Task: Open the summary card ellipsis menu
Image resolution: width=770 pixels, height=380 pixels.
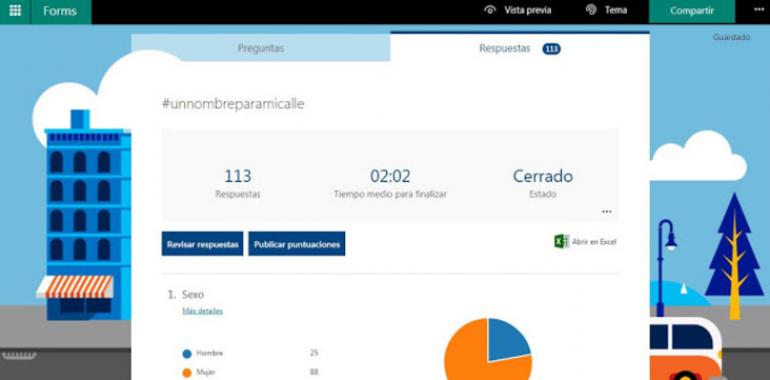Action: (606, 212)
